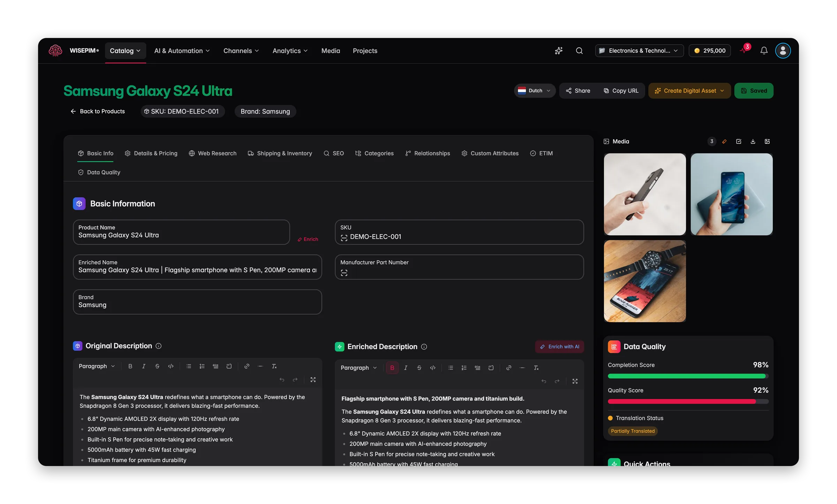Click the Quality Score progress bar
The height and width of the screenshot is (504, 837).
point(688,401)
